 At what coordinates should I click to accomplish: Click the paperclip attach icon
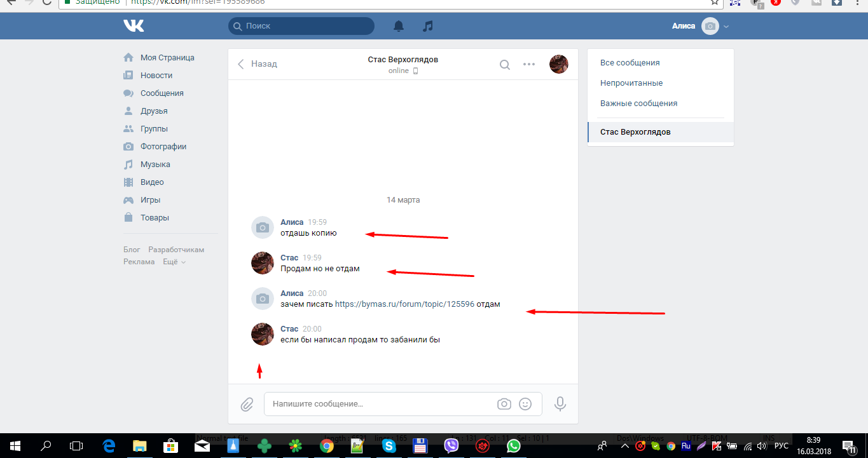pyautogui.click(x=247, y=404)
